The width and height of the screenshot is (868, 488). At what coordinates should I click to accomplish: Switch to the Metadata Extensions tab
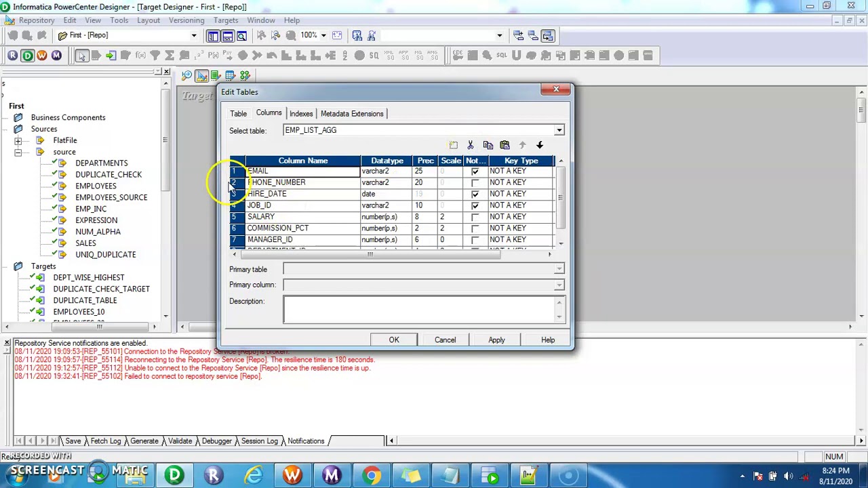(x=352, y=114)
